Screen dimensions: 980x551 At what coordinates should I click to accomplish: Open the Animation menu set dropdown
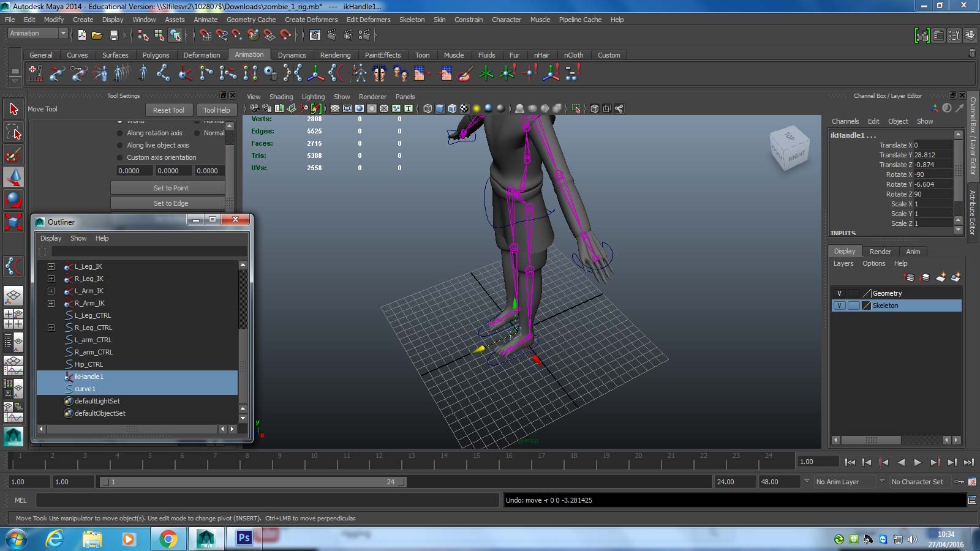(37, 34)
